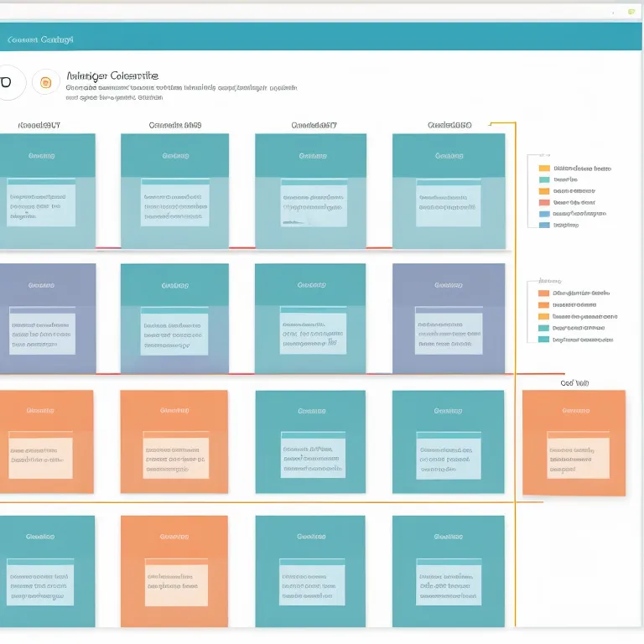This screenshot has width=644, height=644.
Task: Click the yellow swatch at top of upper legend
Action: coord(544,169)
